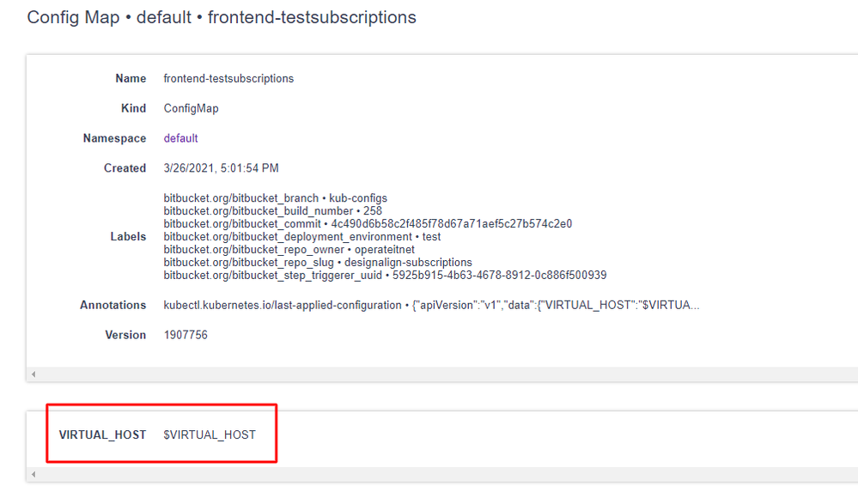Click the Labels field label
This screenshot has height=504, width=858.
(x=128, y=236)
